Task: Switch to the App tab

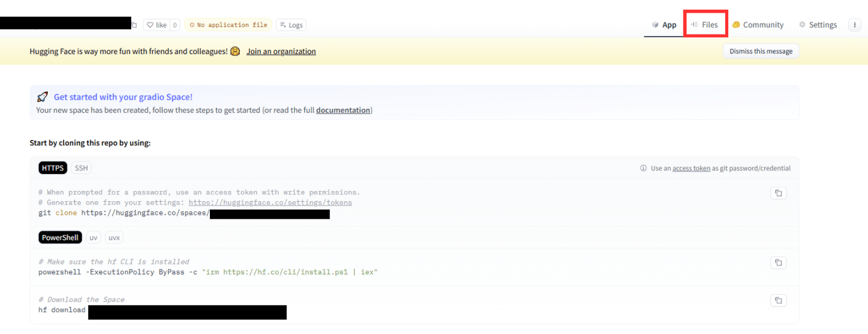Action: pyautogui.click(x=664, y=25)
